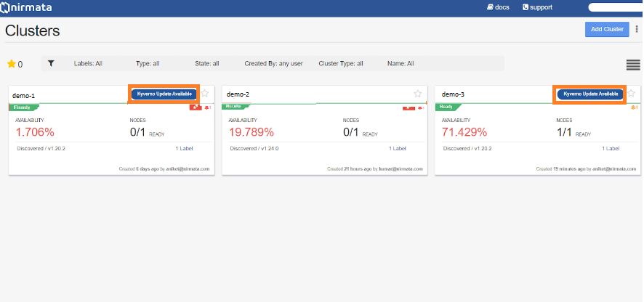Favorite the demo-1 cluster star
The image size is (644, 305).
[x=205, y=93]
